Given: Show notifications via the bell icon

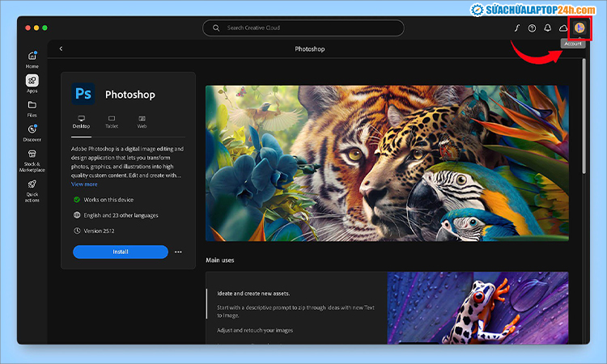Looking at the screenshot, I should (547, 28).
